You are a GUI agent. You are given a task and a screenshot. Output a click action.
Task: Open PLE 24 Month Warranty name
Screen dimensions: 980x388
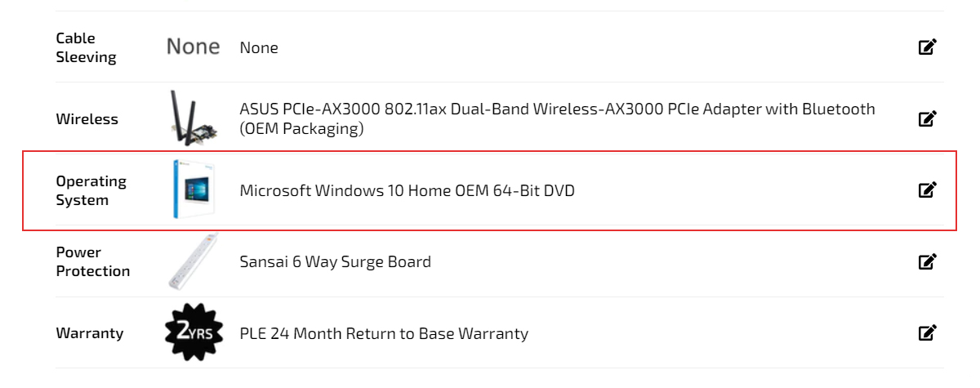(x=384, y=334)
